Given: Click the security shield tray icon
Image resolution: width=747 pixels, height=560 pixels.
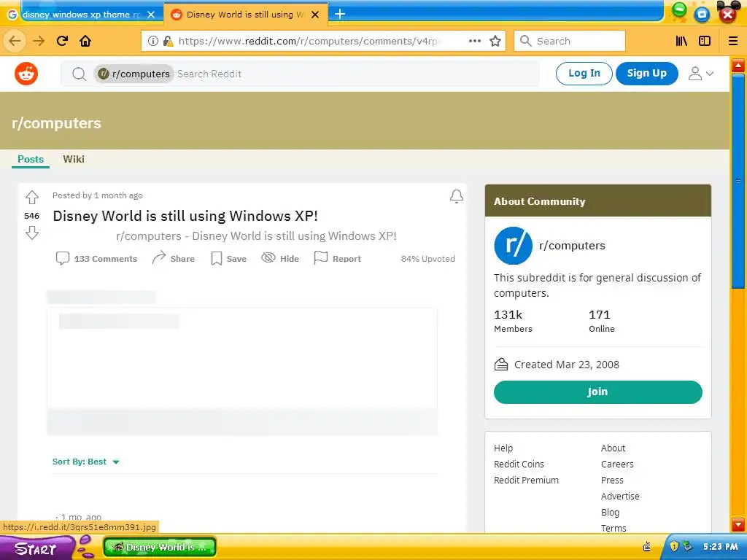Looking at the screenshot, I should click(x=673, y=546).
